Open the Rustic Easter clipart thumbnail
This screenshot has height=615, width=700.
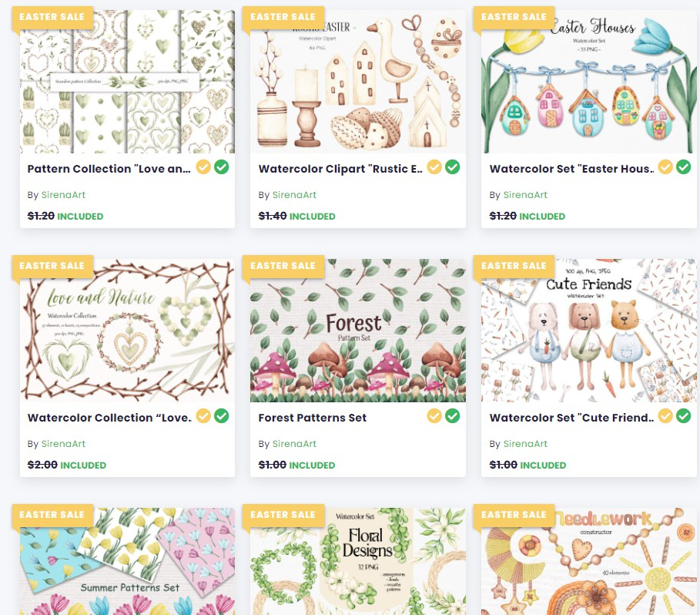point(357,82)
